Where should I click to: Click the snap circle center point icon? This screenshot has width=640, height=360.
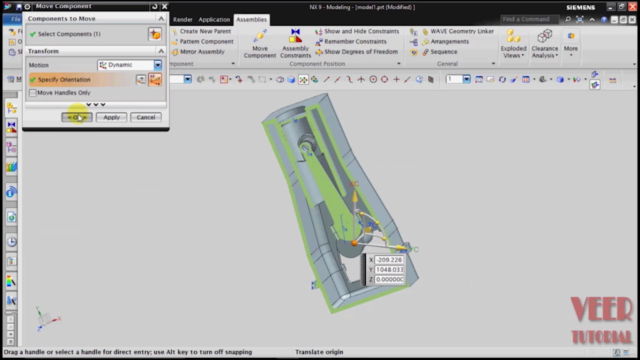coord(373,80)
